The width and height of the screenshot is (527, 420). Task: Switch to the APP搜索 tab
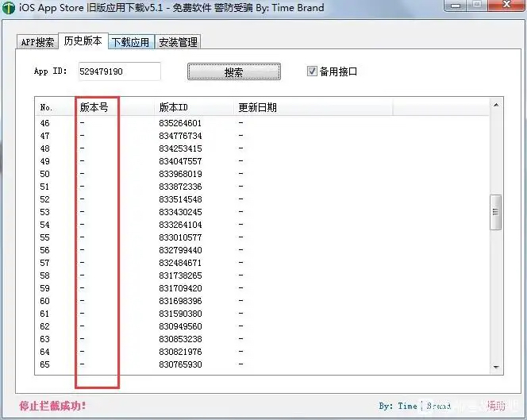tap(37, 42)
